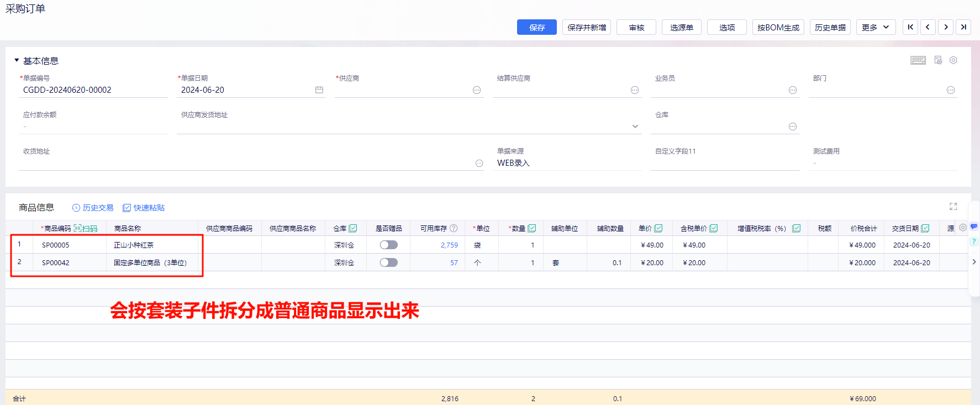Click the 仓库 column batch-fill checkbox icon
Viewport: 980px width, 405px height.
[x=353, y=228]
